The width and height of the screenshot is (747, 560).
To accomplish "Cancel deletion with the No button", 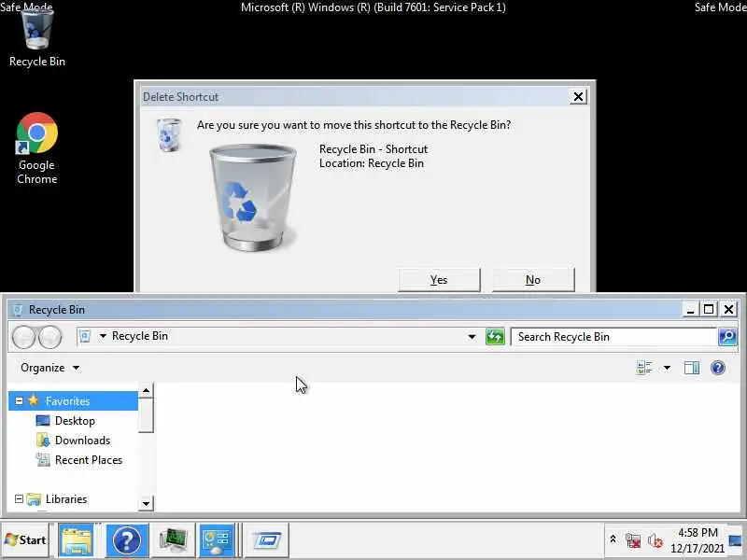I will pyautogui.click(x=533, y=279).
